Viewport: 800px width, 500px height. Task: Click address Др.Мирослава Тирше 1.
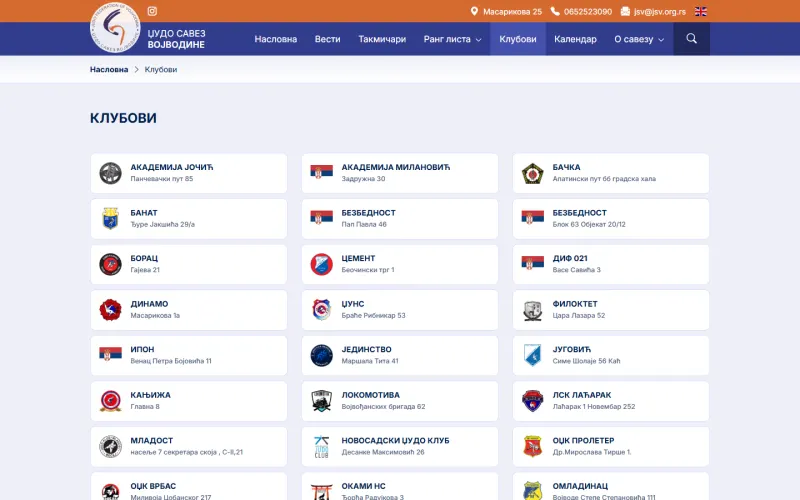(592, 452)
